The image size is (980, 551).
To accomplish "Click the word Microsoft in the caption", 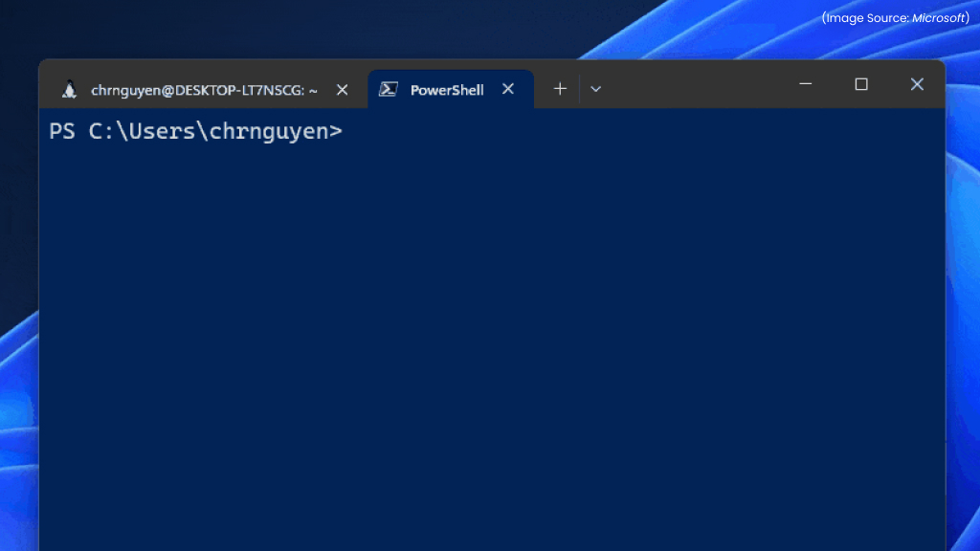I will 939,18.
